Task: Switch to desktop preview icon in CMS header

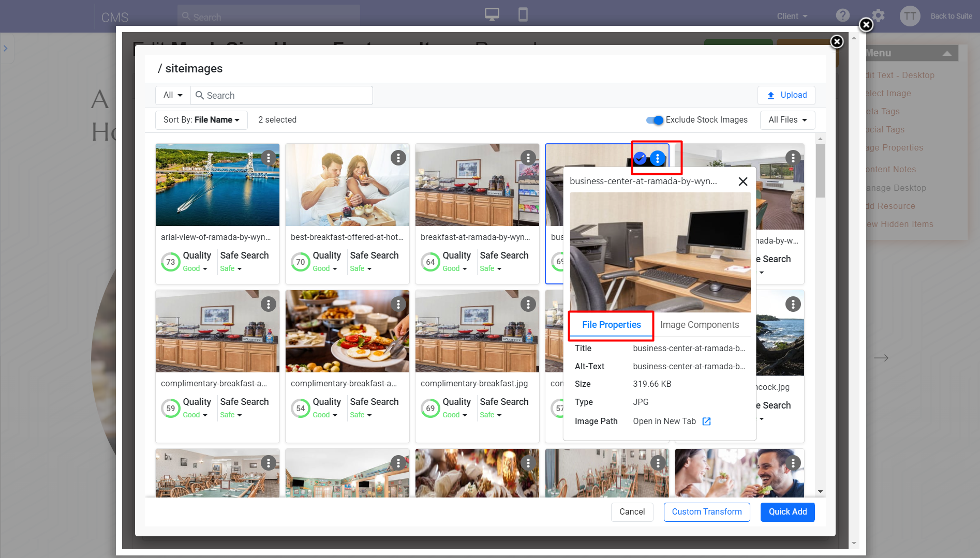Action: pyautogui.click(x=492, y=14)
